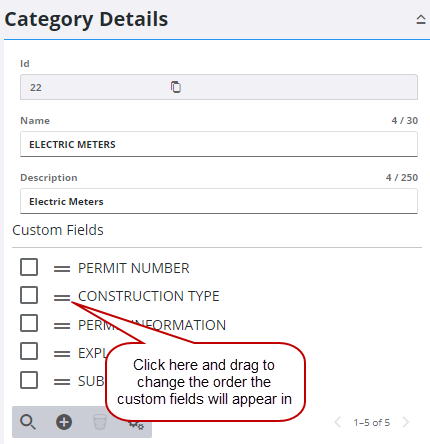Click the drag handle beside EXPL field

pyautogui.click(x=62, y=353)
